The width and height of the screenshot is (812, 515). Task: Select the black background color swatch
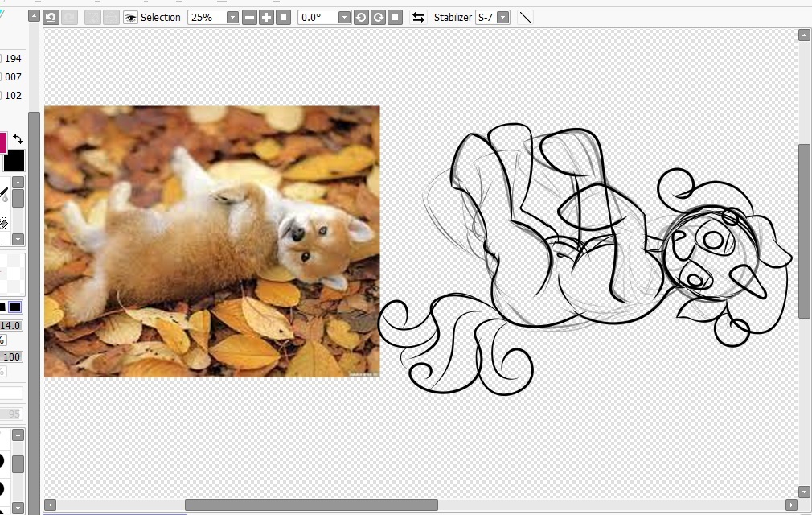[x=14, y=161]
